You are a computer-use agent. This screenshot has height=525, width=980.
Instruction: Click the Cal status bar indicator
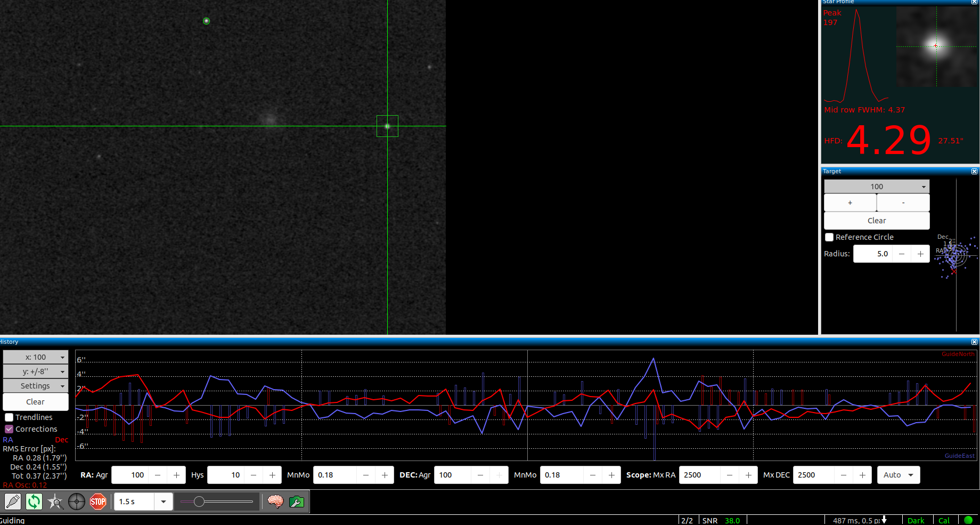[944, 521]
